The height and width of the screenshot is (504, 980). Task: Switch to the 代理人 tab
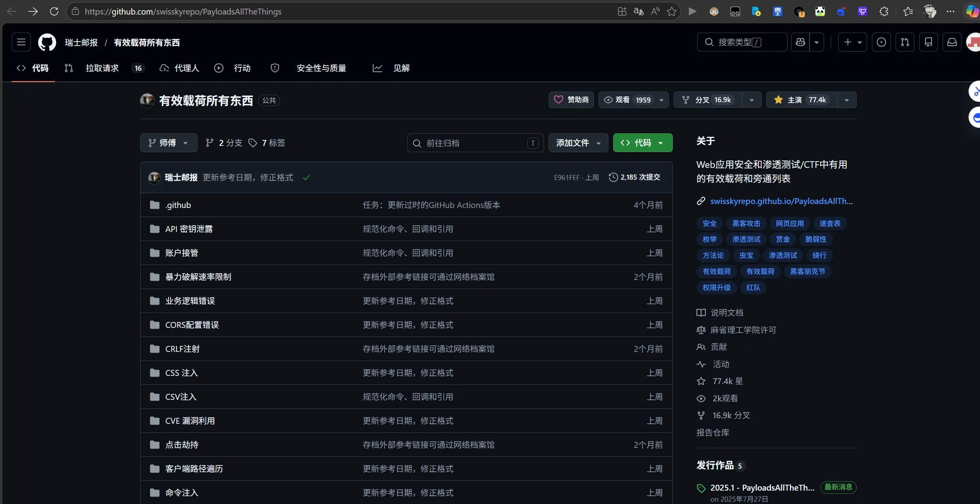[x=179, y=68]
